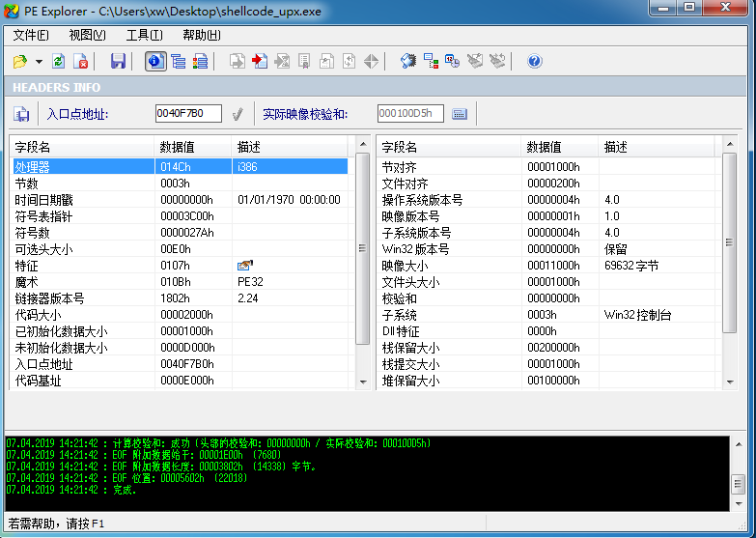Click left table scrollbar up arrow
This screenshot has width=756, height=538.
[363, 144]
